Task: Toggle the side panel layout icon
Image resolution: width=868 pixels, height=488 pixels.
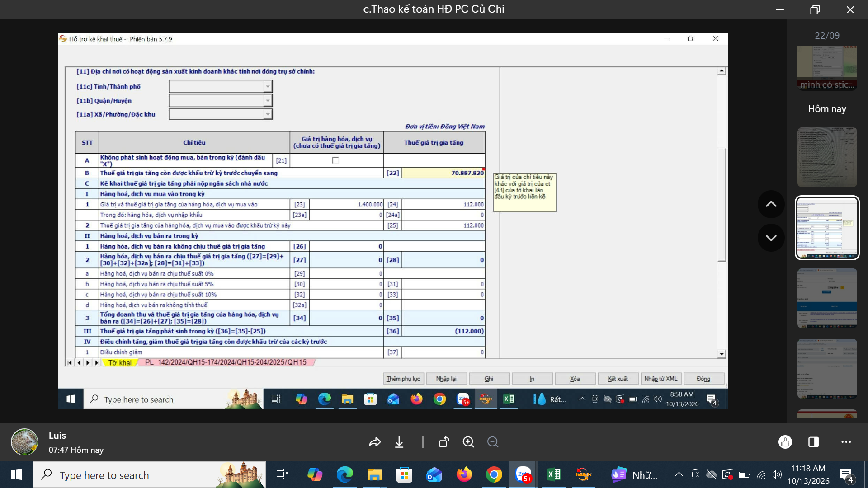Action: tap(814, 442)
